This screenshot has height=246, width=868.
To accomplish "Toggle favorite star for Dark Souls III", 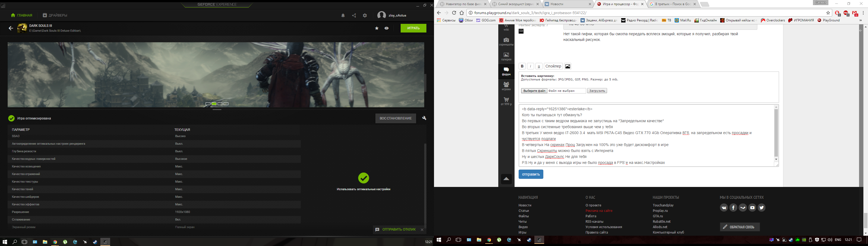I will (x=377, y=28).
